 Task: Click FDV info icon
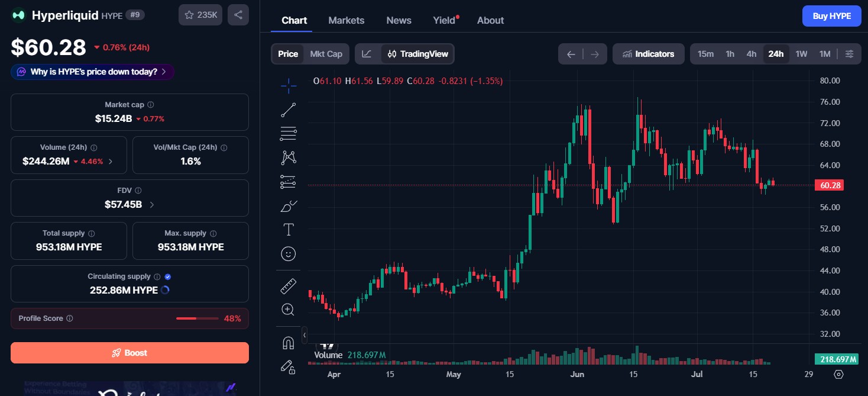138,191
